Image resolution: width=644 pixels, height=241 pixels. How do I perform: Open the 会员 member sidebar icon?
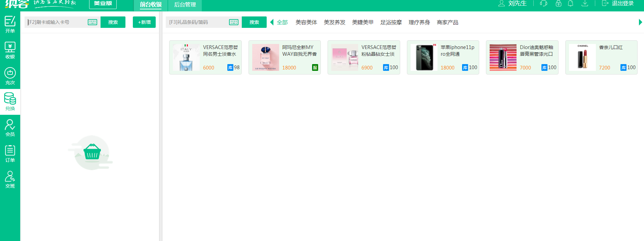(x=10, y=128)
